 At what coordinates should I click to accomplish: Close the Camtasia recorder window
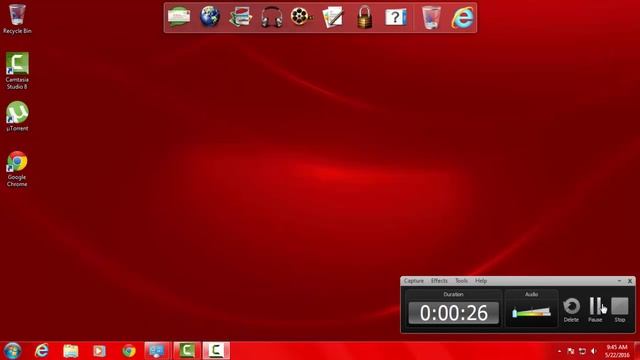[630, 281]
